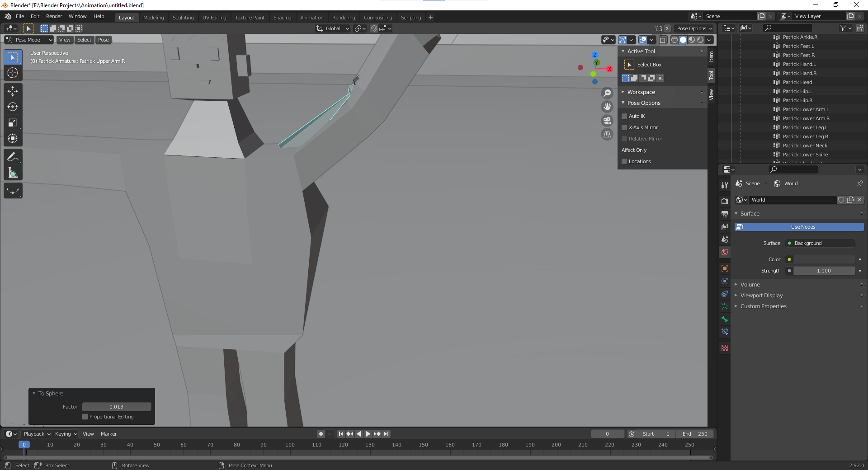Expand the Volume section
The image size is (868, 470).
(x=750, y=284)
